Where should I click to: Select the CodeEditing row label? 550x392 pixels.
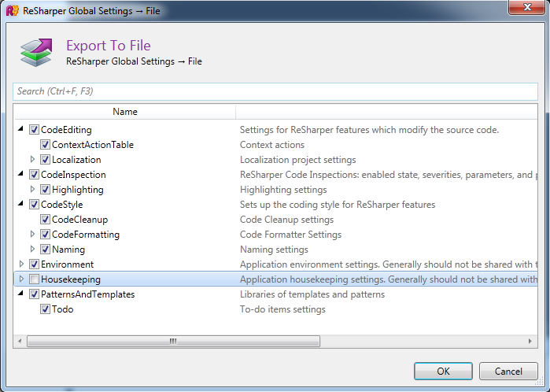coord(66,130)
